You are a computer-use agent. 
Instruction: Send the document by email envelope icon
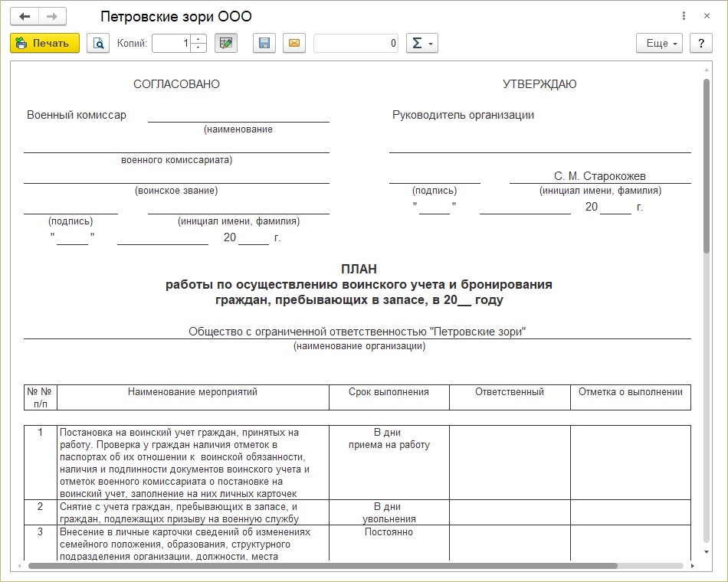click(294, 43)
